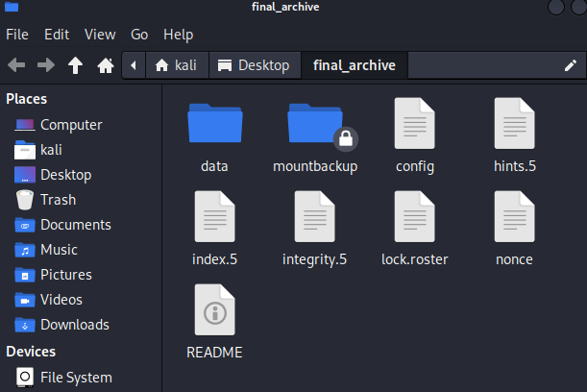
Task: Click the "lock.roster" file name label
Action: pyautogui.click(x=414, y=259)
